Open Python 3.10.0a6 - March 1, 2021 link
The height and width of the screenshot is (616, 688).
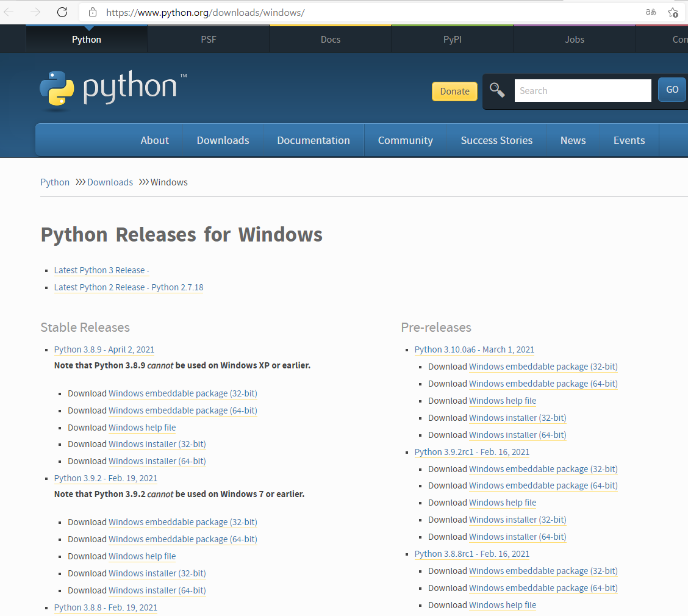coord(475,349)
